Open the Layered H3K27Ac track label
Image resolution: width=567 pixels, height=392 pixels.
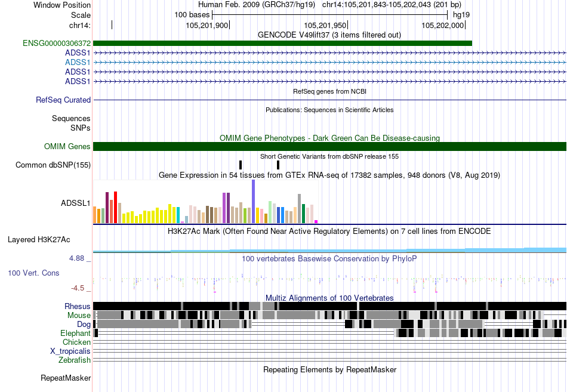(39, 240)
